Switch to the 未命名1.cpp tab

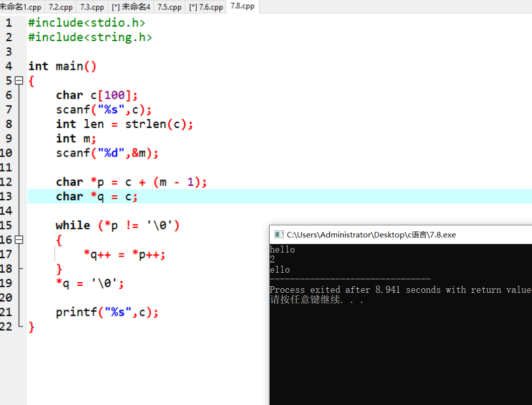point(21,7)
